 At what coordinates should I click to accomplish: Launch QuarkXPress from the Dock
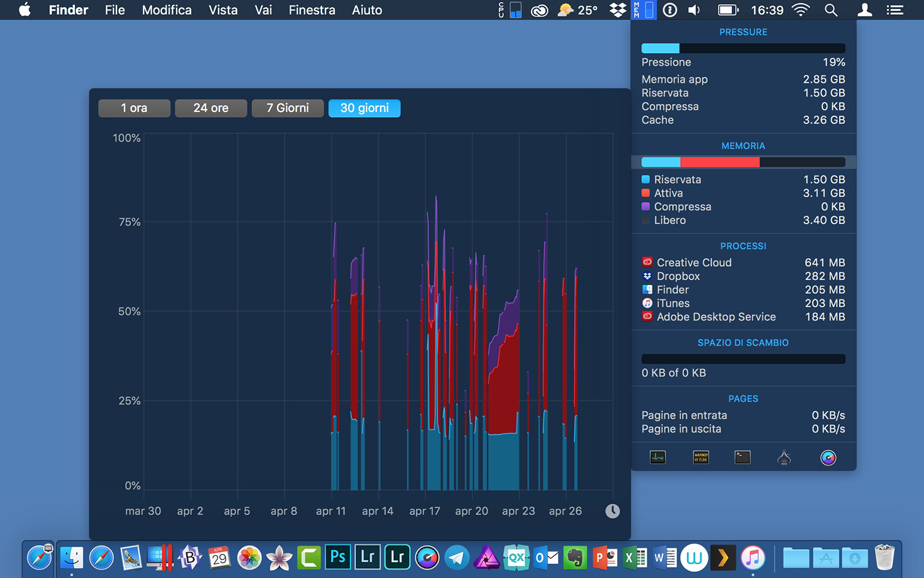[516, 558]
